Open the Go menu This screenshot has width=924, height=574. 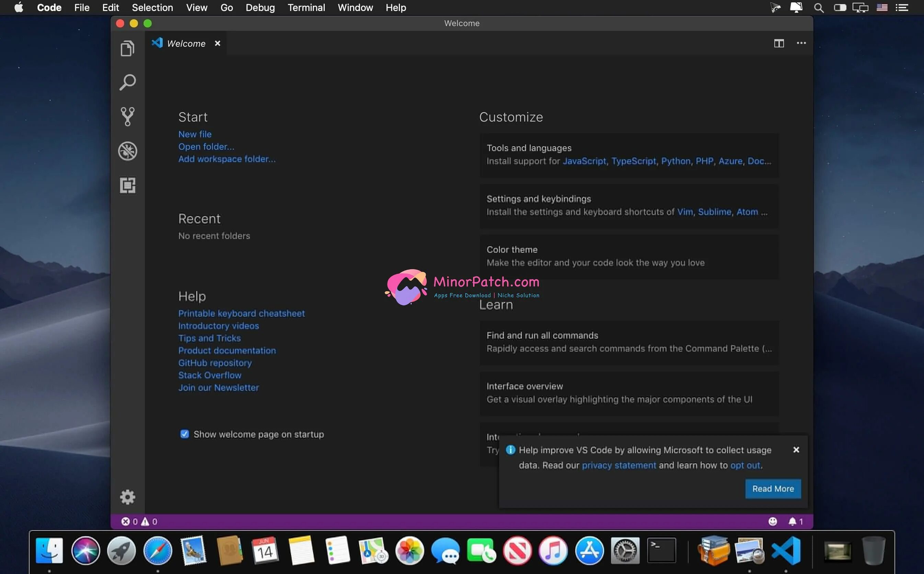(227, 8)
